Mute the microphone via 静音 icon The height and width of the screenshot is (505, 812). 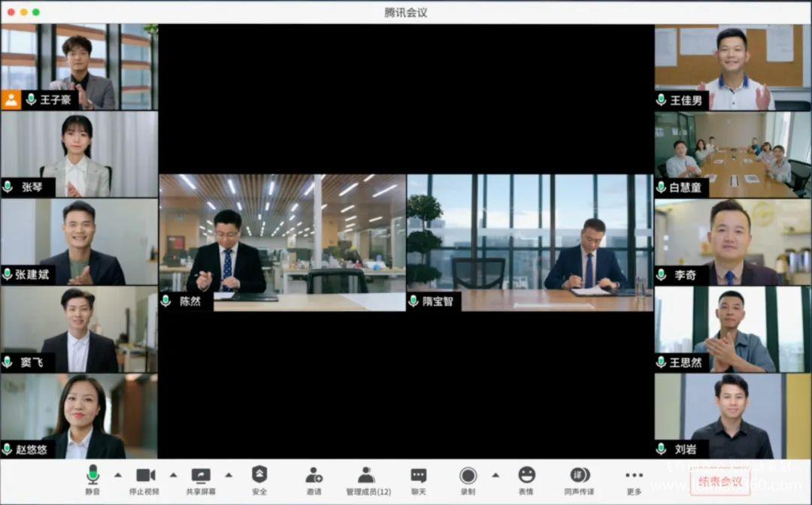[92, 475]
